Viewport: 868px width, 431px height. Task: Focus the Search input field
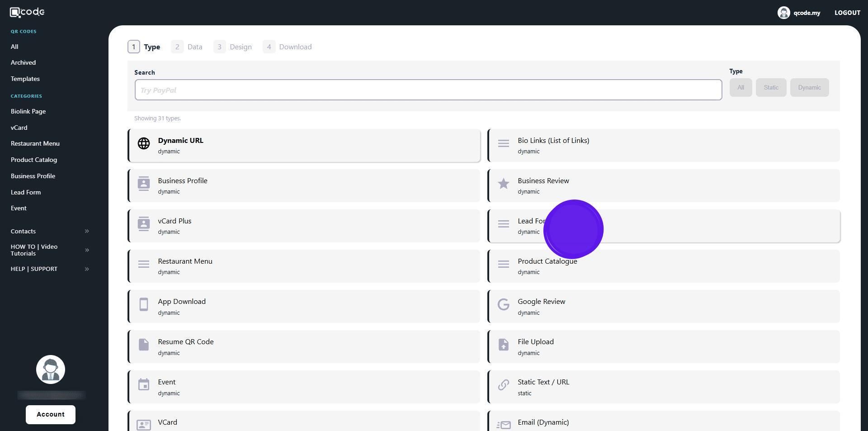click(428, 90)
